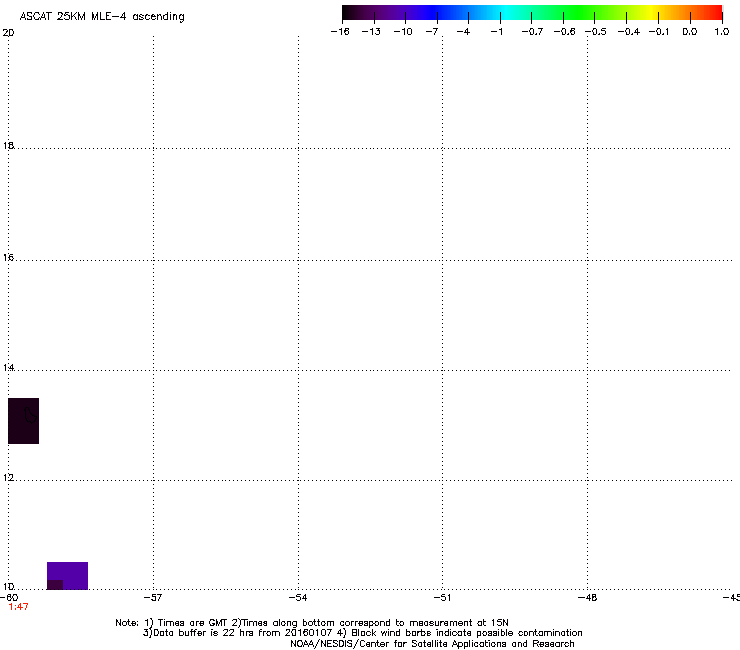Click the dark data block near 13N
740x650 pixels.
coord(23,421)
